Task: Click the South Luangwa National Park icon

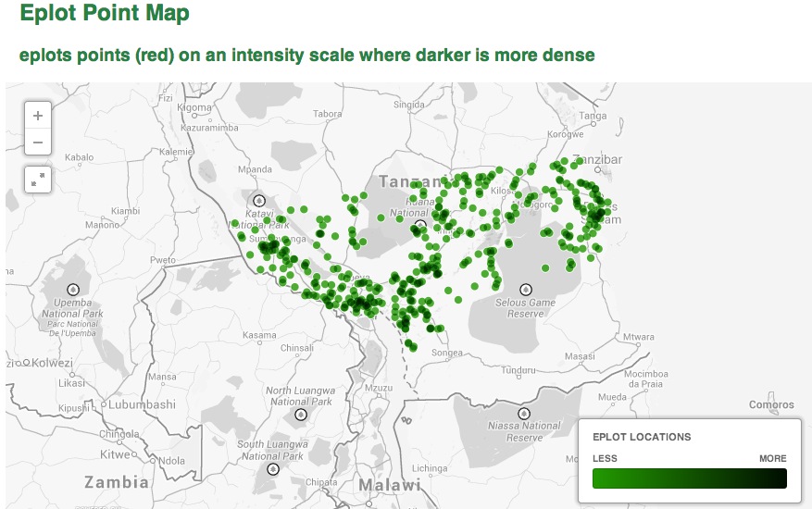Action: point(273,469)
